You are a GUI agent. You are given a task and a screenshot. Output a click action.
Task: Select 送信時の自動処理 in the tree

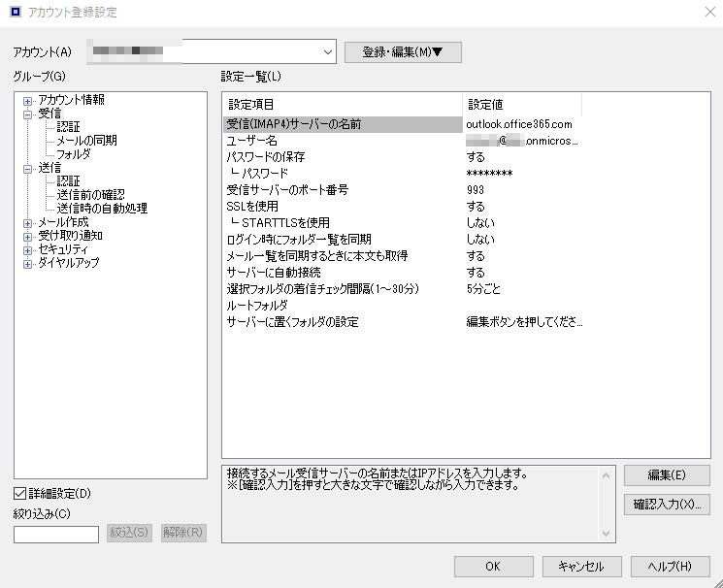(102, 209)
